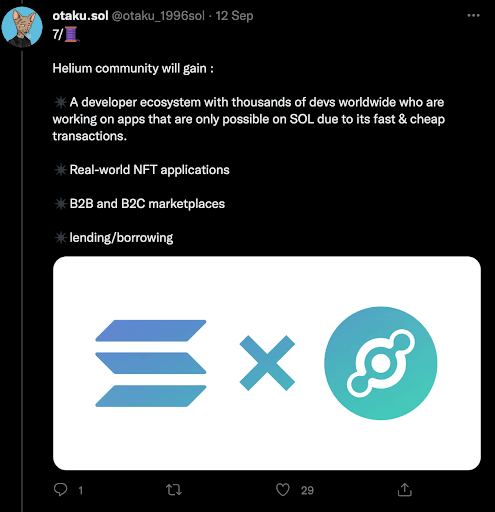Image resolution: width=495 pixels, height=512 pixels.
Task: Click the star bullet before 'A developer ecosystem'
Action: 61,102
